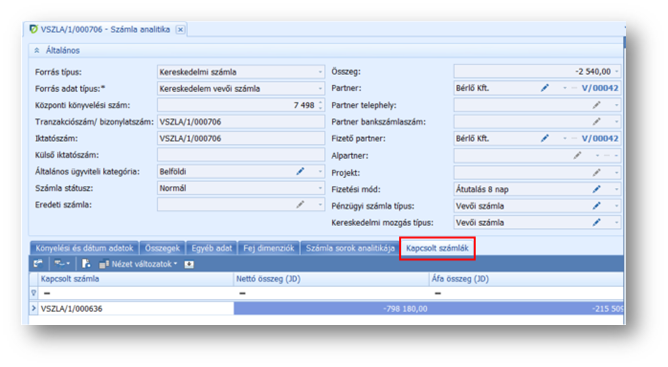
Task: Open the grid layout dropdown toolbar icon
Action: pos(62,264)
